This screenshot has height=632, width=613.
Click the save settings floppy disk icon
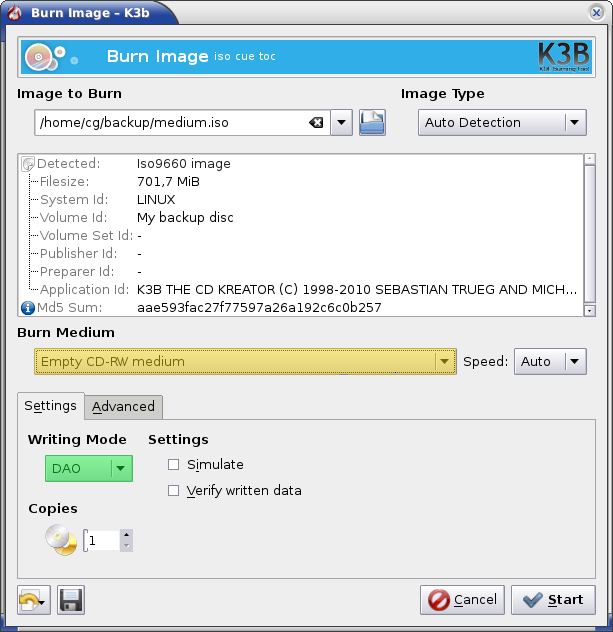71,600
